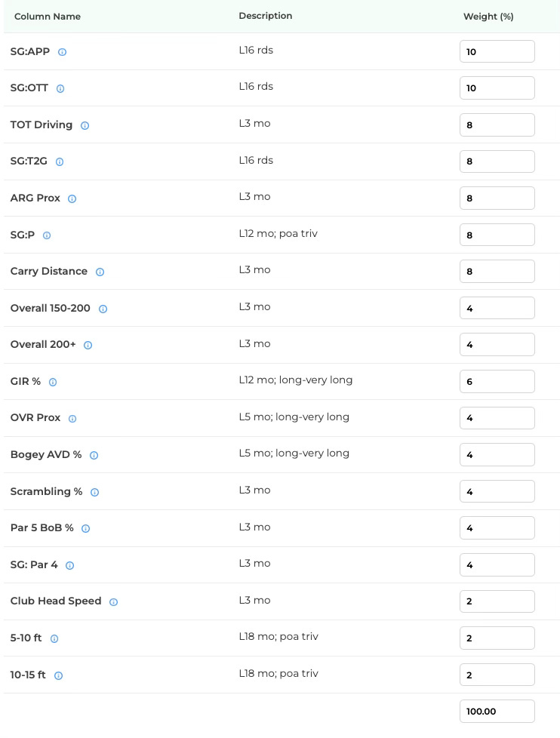560x738 pixels.
Task: Show info for ARG Prox
Action: [x=72, y=198]
